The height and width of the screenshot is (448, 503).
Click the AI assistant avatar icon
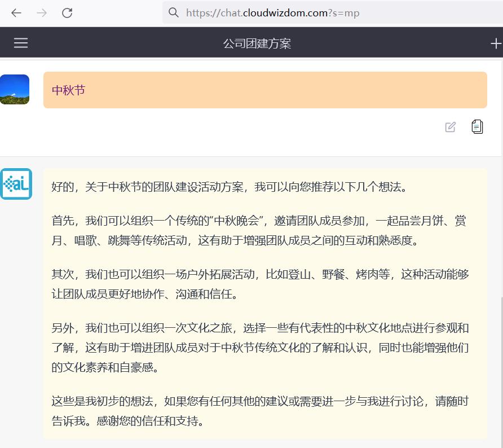(x=16, y=184)
